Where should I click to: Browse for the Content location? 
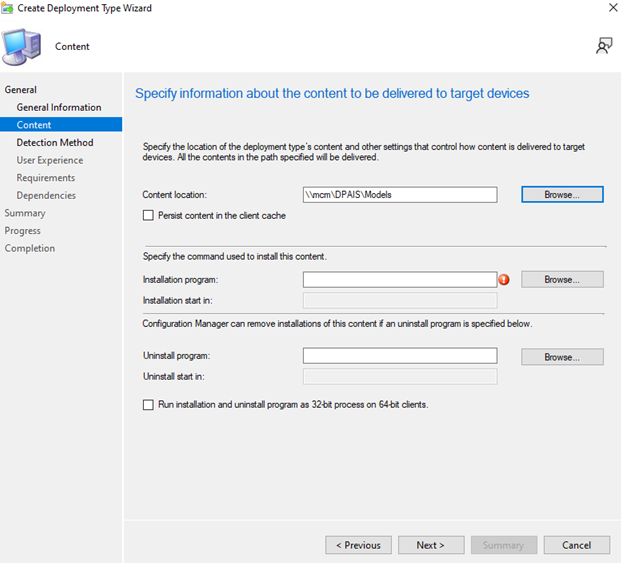[x=562, y=194]
